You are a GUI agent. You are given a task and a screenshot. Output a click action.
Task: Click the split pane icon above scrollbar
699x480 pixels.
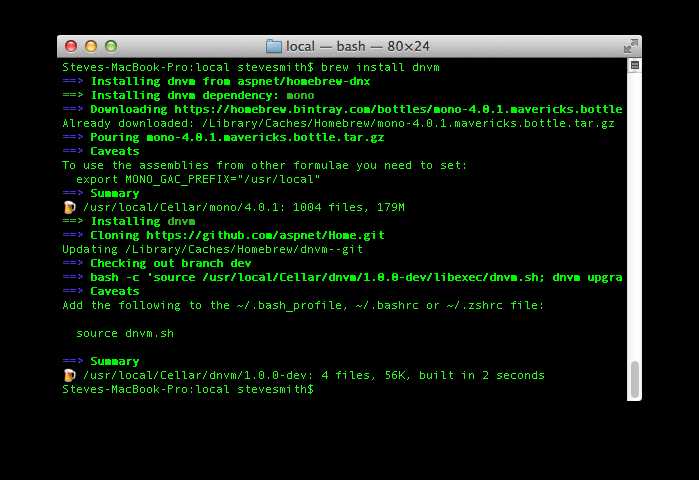pos(634,66)
